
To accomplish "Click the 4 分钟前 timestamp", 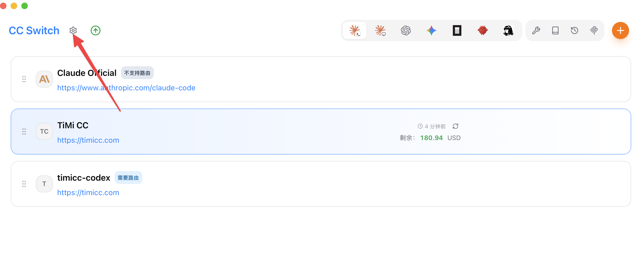I will 435,126.
